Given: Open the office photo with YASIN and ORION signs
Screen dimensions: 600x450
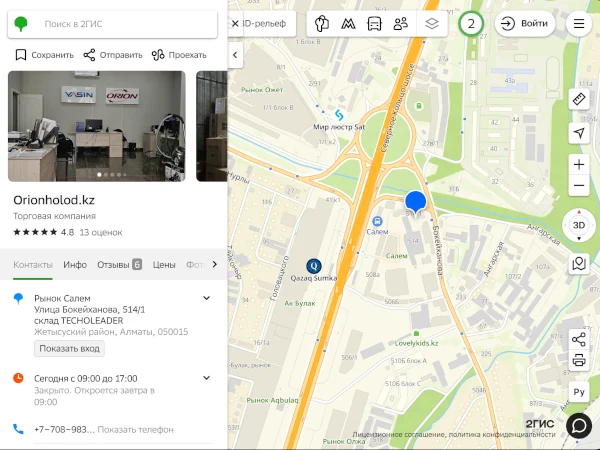Looking at the screenshot, I should pos(97,126).
